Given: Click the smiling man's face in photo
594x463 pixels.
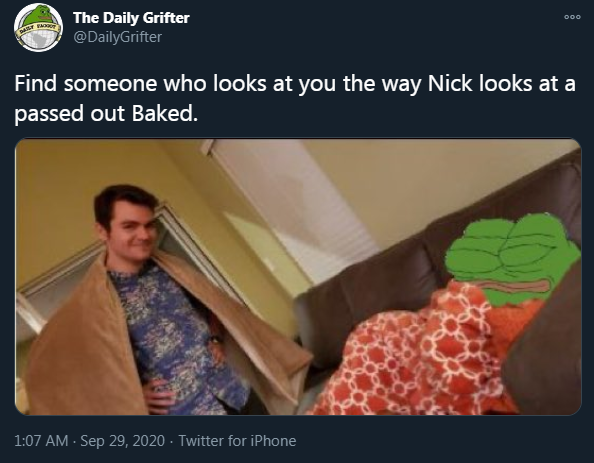Looking at the screenshot, I should 133,233.
